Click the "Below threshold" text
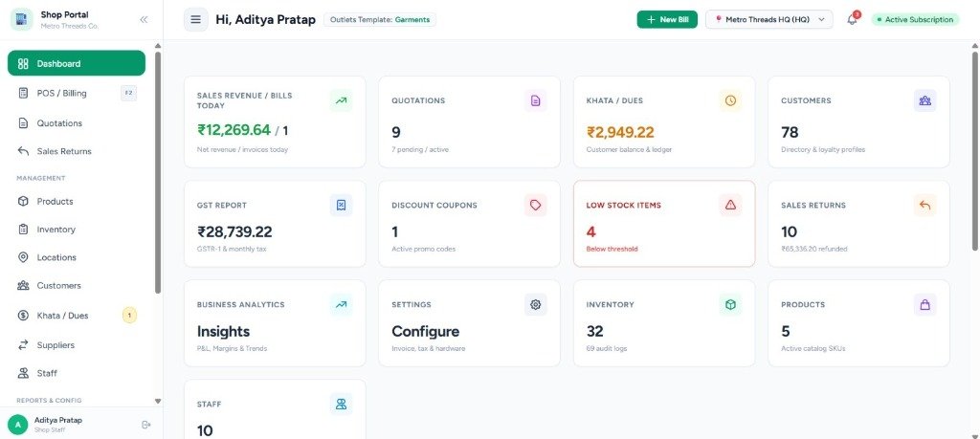 coord(612,249)
